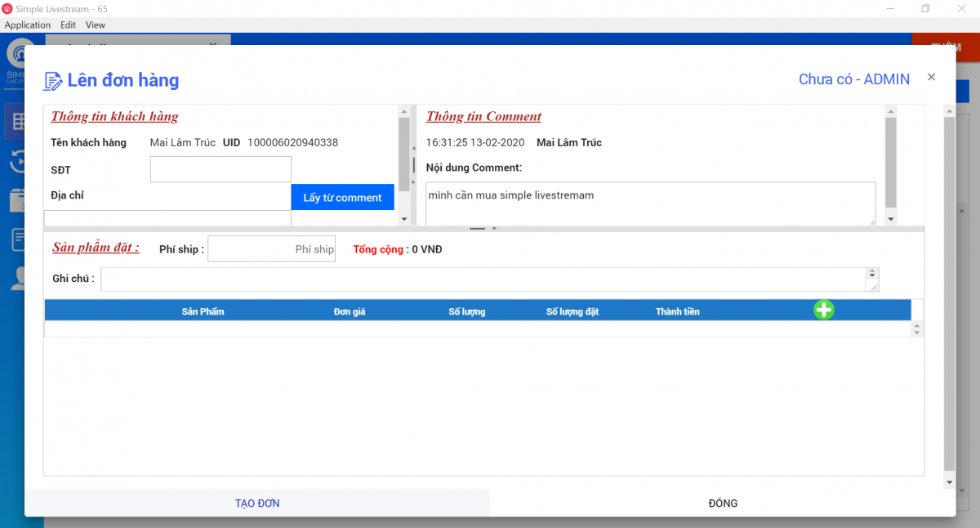Click up arrow of dialog's outer scrollbar
Image resolution: width=980 pixels, height=528 pixels.
[949, 110]
